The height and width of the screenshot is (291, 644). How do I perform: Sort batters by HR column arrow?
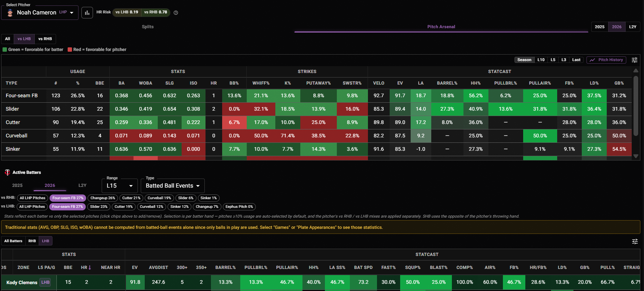click(x=90, y=268)
